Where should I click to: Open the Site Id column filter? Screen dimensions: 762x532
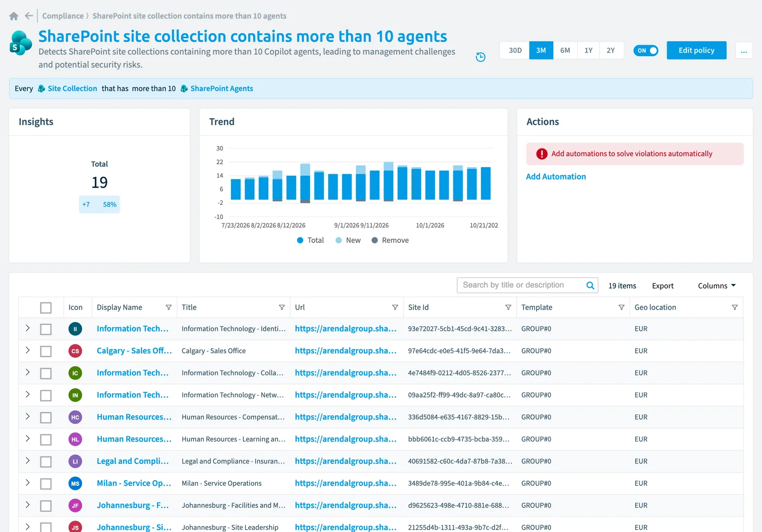508,308
